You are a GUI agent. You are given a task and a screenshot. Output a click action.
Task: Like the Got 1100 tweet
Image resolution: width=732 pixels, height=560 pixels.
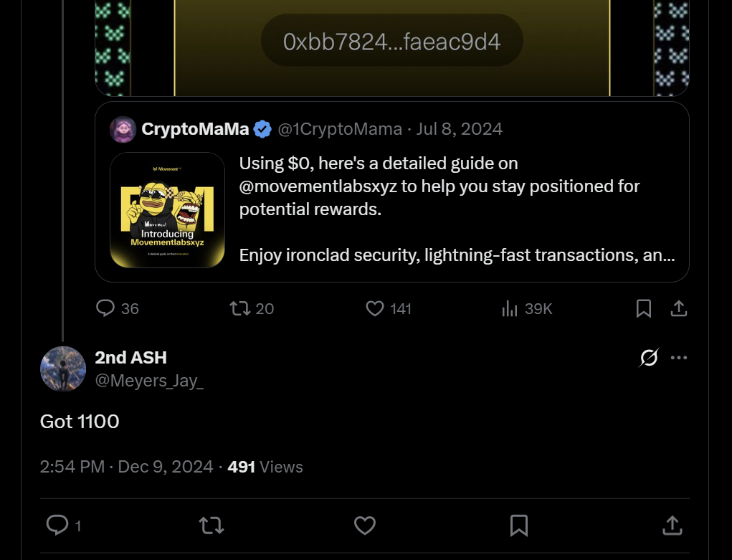coord(365,526)
